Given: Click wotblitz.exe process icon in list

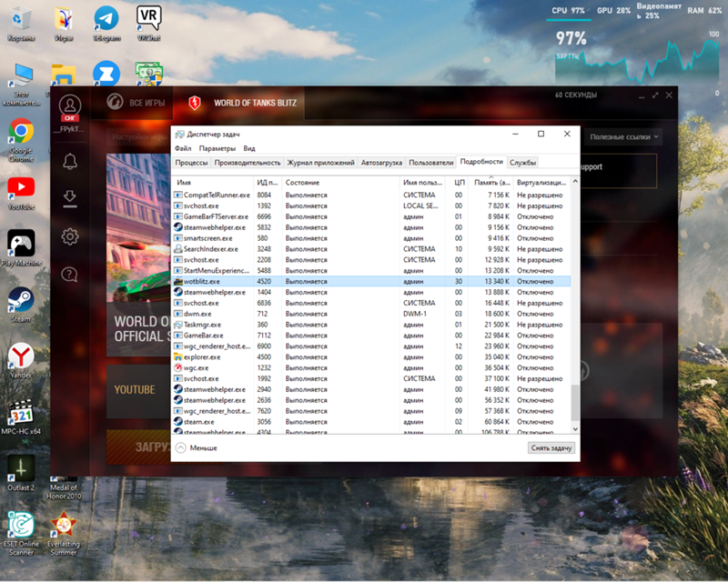Looking at the screenshot, I should click(x=177, y=281).
